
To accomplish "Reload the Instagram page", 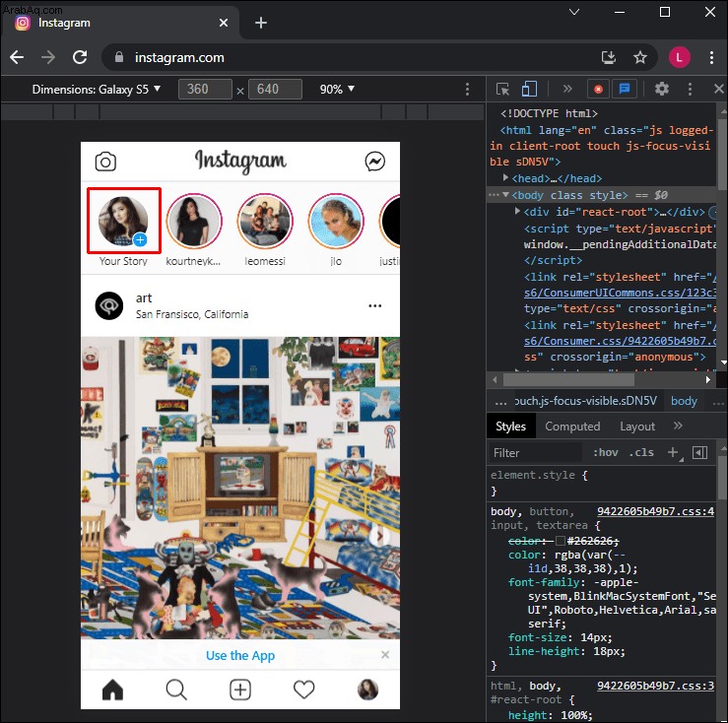I will [80, 57].
